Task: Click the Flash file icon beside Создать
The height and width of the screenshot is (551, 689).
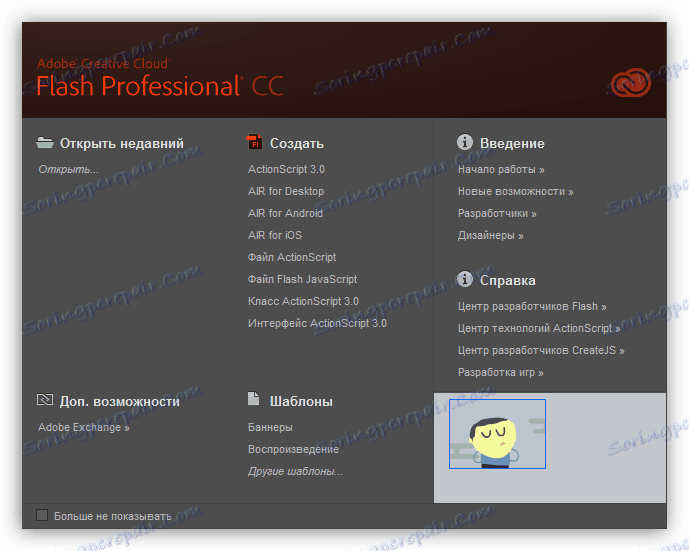Action: (x=254, y=142)
